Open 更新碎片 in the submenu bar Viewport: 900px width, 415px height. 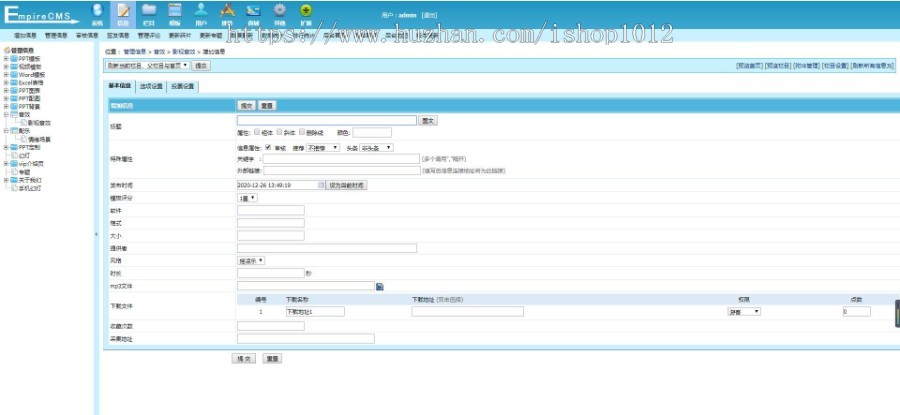click(180, 36)
